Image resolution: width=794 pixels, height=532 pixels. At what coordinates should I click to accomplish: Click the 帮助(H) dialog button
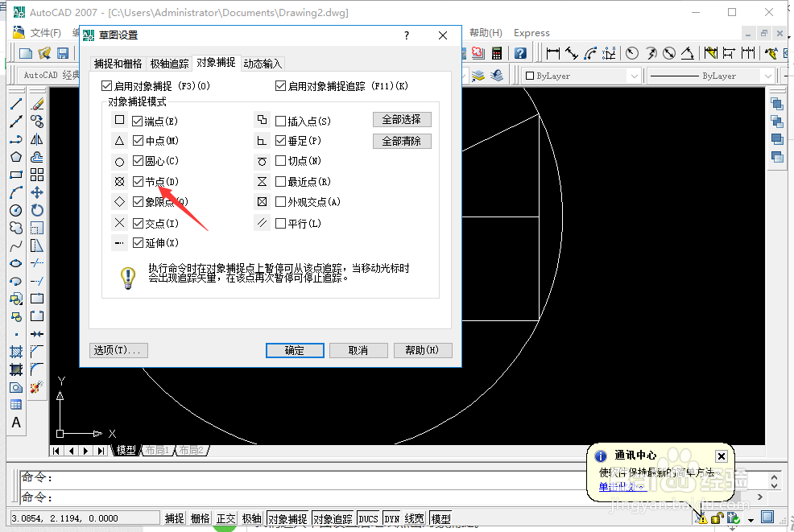click(x=423, y=350)
